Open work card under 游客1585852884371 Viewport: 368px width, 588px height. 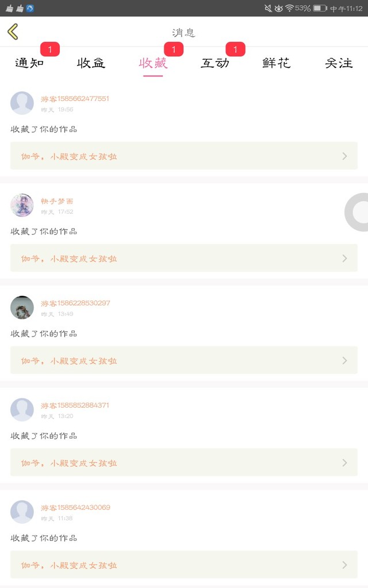tap(184, 462)
